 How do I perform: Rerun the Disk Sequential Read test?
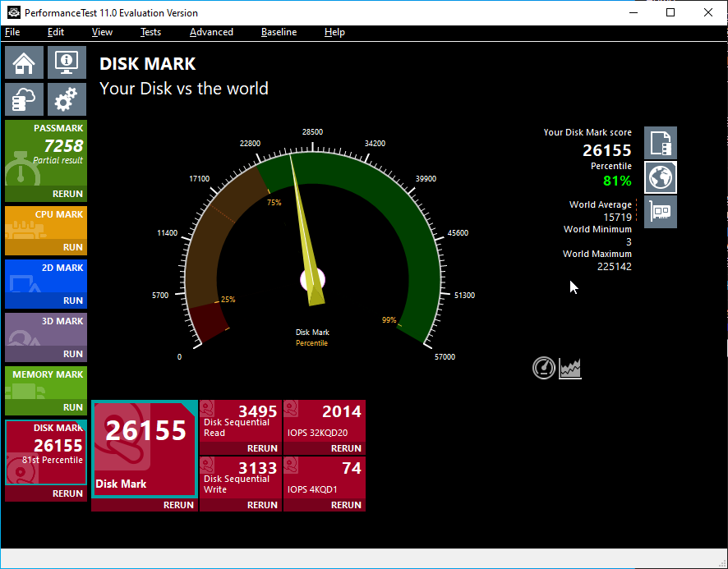[262, 448]
